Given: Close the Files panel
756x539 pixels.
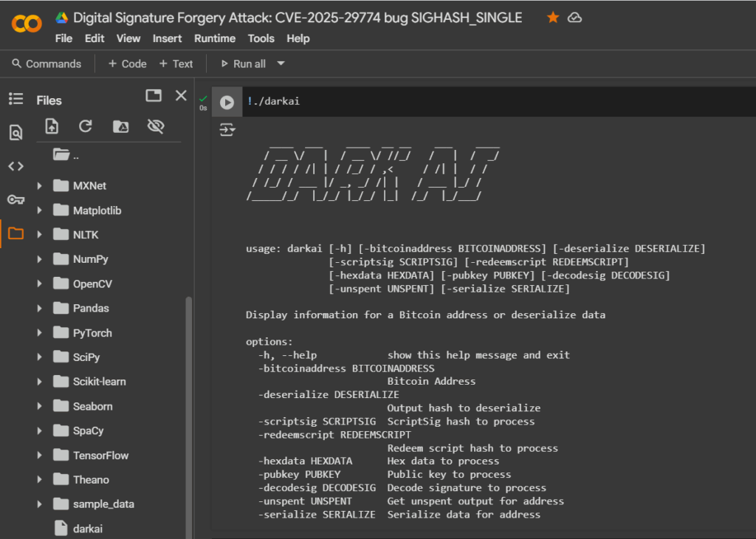Looking at the screenshot, I should point(181,95).
